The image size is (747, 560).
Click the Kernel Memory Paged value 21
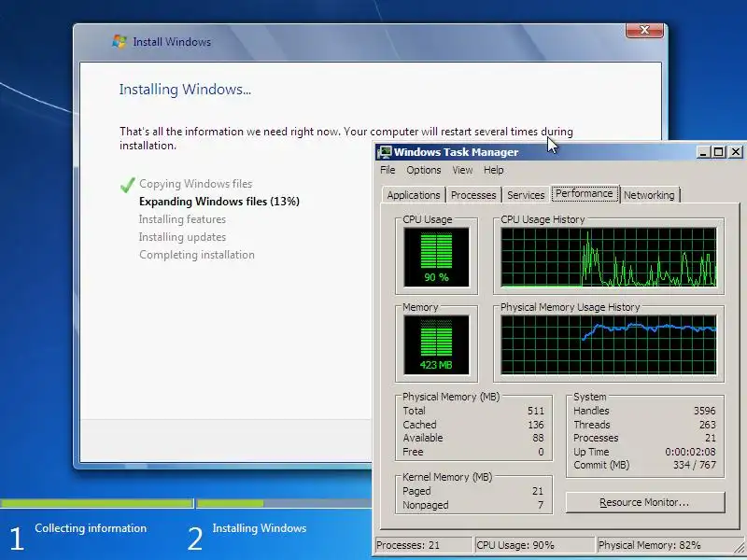[538, 491]
